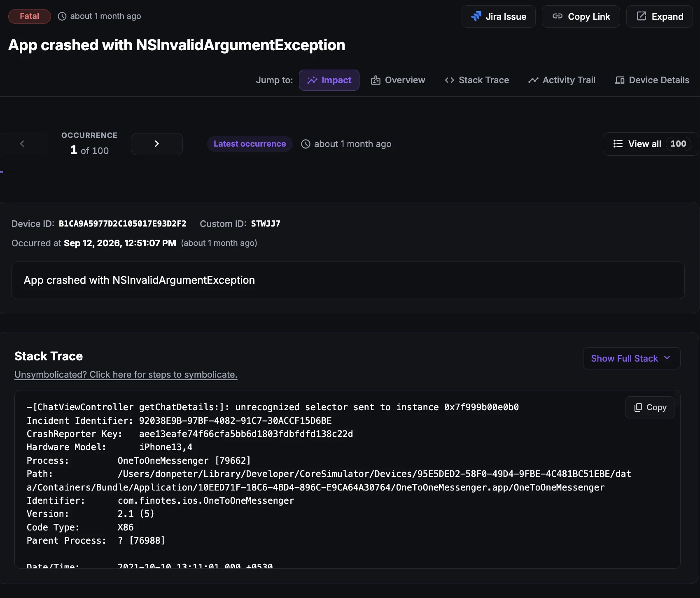Click the clock icon beside Fatal badge
The height and width of the screenshot is (598, 700).
click(62, 16)
